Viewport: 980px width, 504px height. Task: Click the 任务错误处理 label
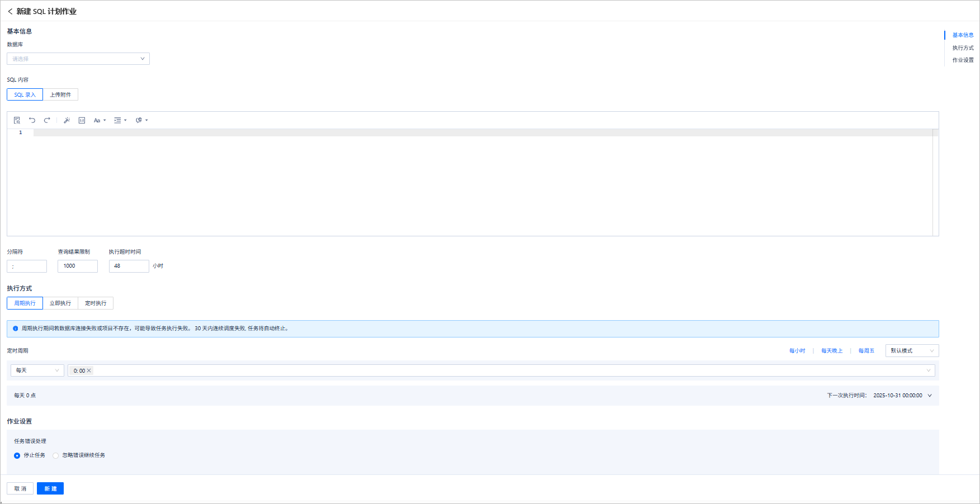30,441
